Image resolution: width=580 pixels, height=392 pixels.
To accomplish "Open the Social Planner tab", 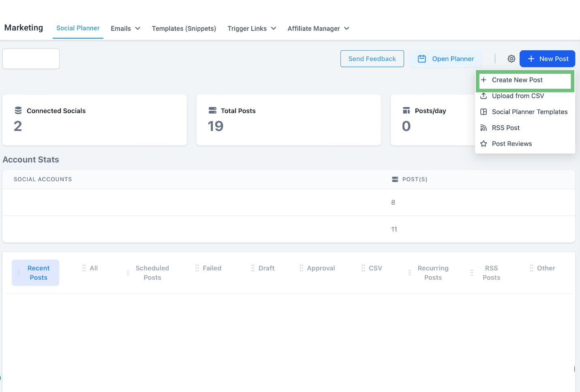I will (x=78, y=28).
